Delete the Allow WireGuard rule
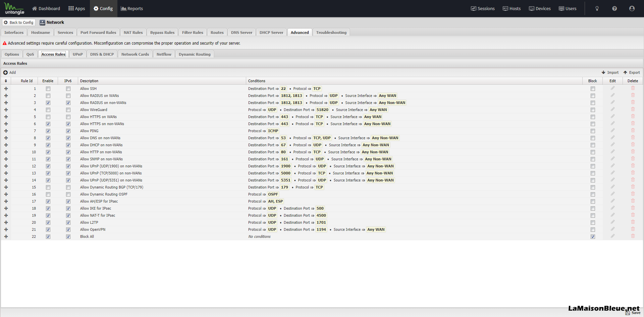 (x=633, y=109)
